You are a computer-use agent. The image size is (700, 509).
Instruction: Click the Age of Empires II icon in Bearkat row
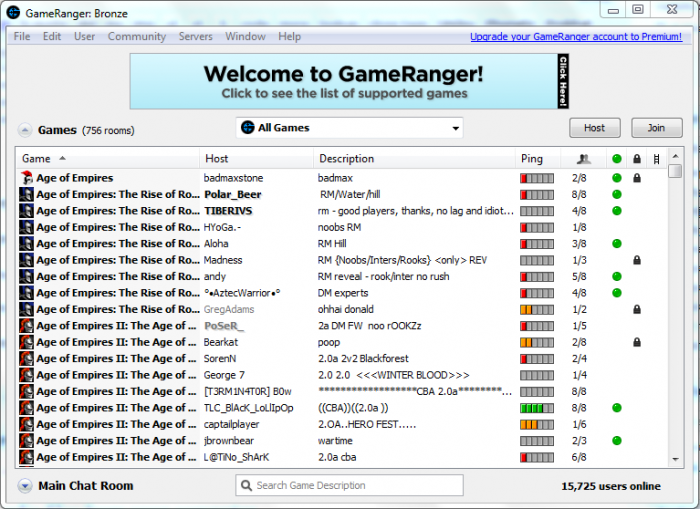pos(27,342)
